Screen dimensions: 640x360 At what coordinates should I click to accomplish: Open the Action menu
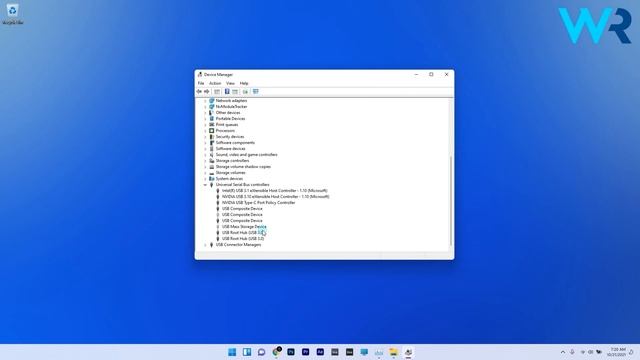215,83
